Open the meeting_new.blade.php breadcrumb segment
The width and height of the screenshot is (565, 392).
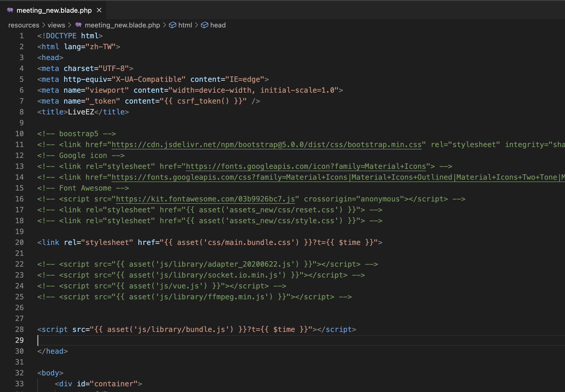click(122, 25)
